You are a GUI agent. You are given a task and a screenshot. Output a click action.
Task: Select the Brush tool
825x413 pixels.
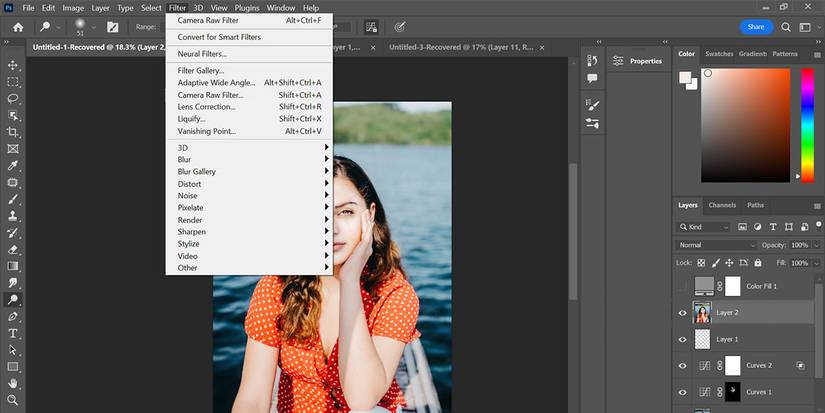pyautogui.click(x=13, y=199)
